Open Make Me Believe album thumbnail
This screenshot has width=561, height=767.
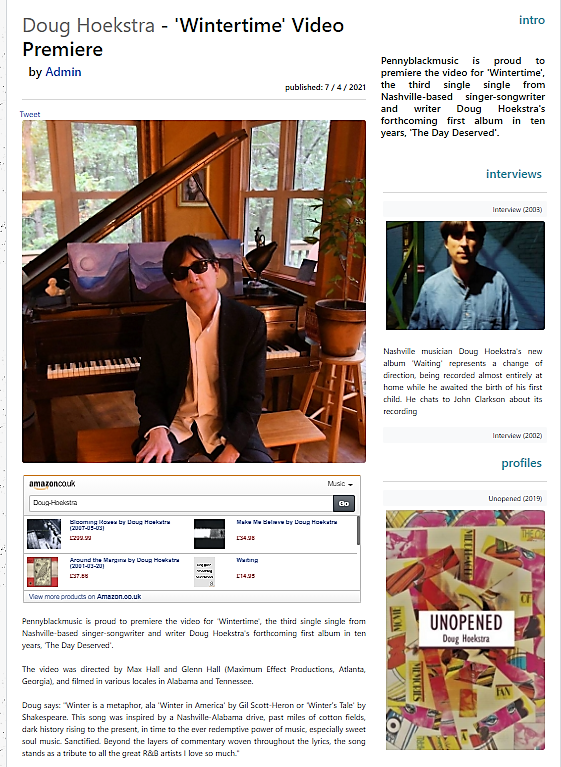(209, 534)
